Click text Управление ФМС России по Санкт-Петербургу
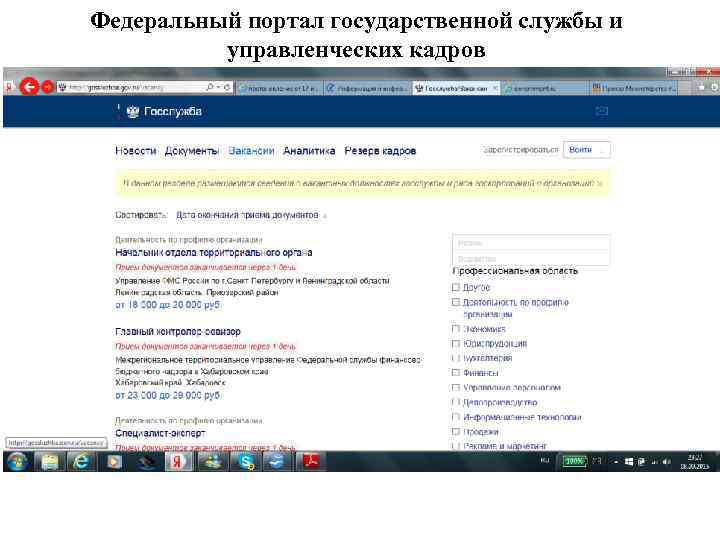 coord(252,281)
